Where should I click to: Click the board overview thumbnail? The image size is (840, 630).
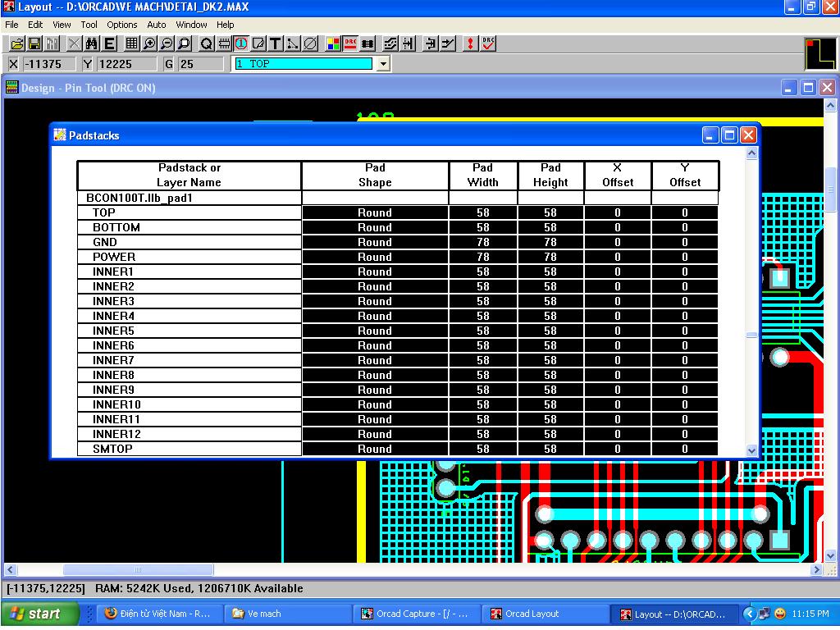tap(820, 55)
